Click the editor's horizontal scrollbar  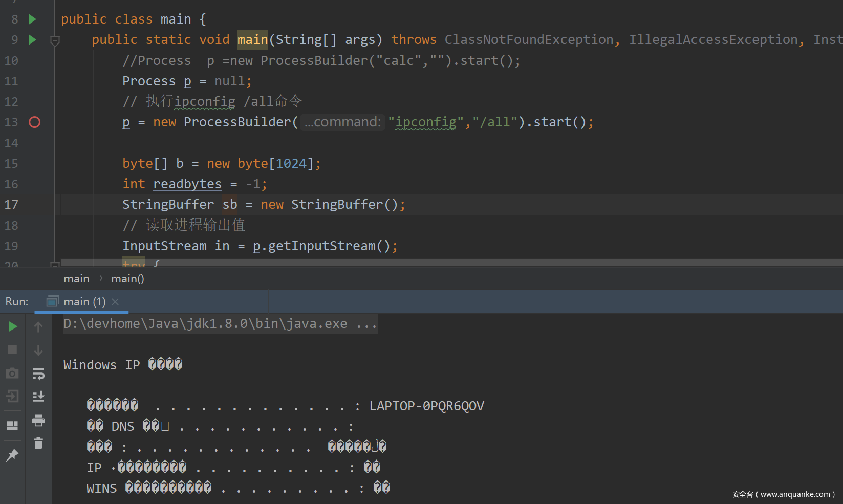[x=450, y=262]
